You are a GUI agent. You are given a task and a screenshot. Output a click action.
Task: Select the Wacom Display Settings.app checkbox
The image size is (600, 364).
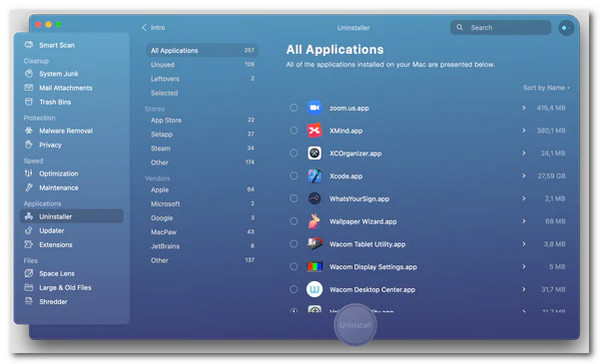click(x=293, y=266)
